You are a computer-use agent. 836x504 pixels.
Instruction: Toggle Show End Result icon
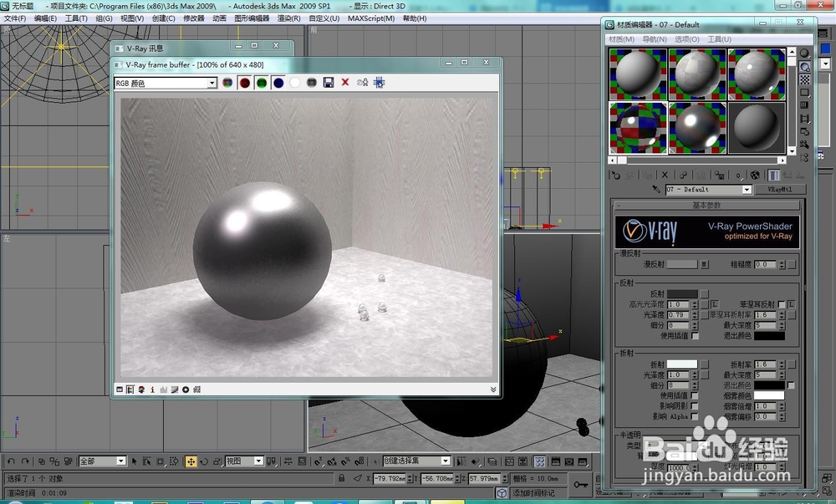point(773,175)
